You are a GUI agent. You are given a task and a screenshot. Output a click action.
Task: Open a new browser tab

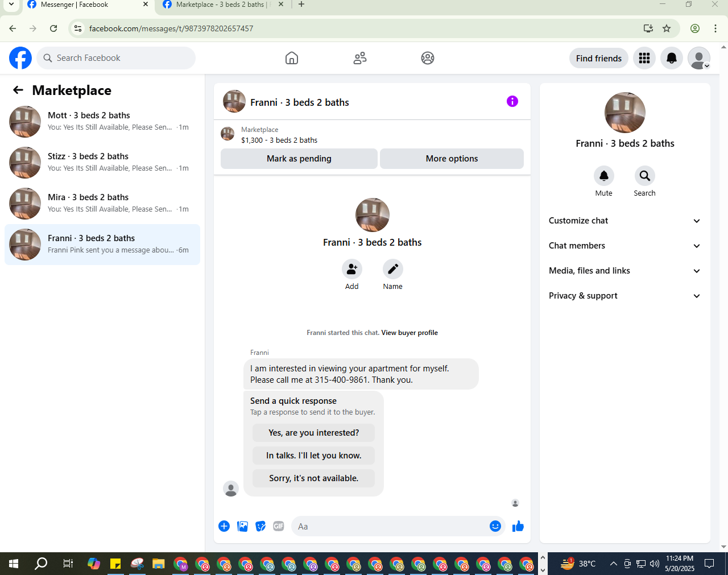coord(301,5)
